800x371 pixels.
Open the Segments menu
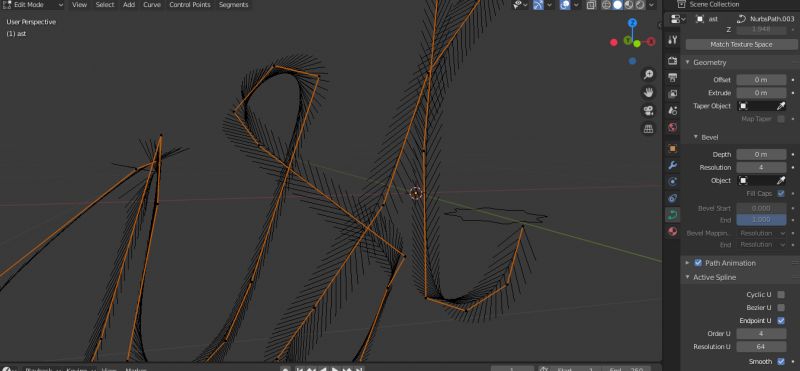tap(233, 5)
